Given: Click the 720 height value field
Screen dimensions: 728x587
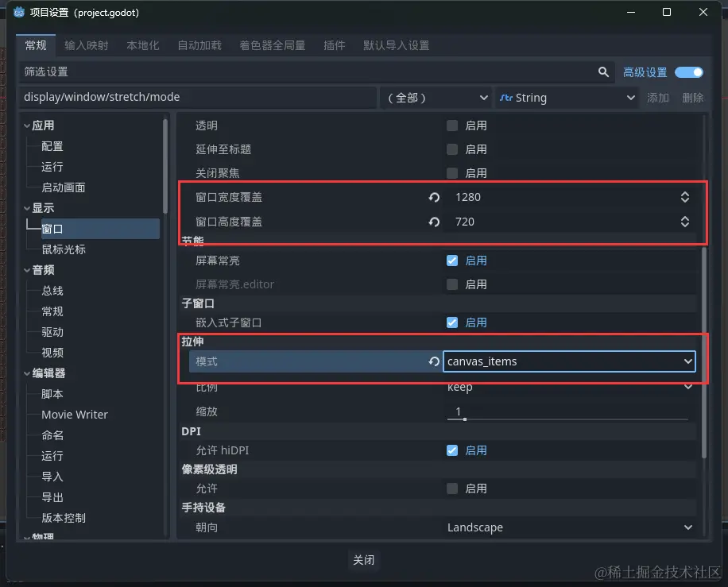Looking at the screenshot, I should click(x=569, y=222).
